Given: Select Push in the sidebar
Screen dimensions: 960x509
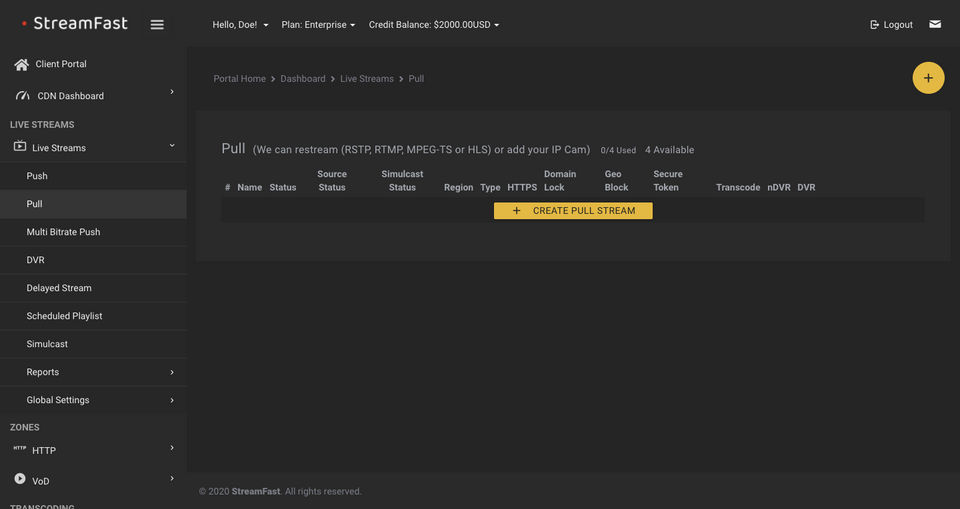Looking at the screenshot, I should 37,176.
